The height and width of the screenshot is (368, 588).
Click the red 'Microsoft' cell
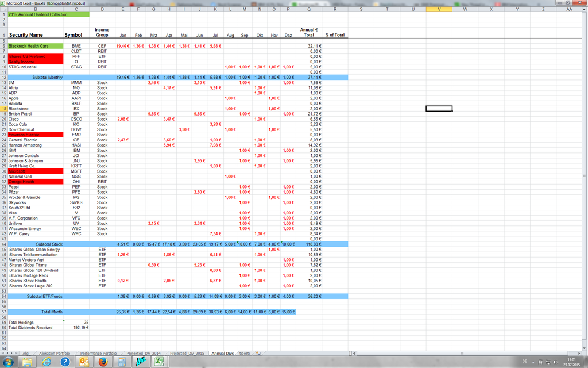pos(36,171)
